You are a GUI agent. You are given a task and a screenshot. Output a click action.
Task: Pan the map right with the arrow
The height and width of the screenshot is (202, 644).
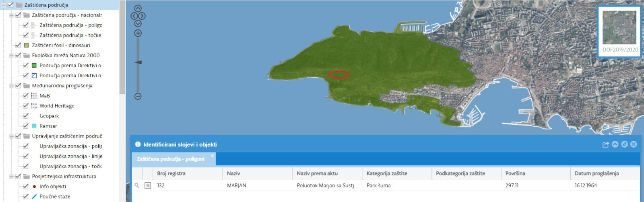(142, 16)
